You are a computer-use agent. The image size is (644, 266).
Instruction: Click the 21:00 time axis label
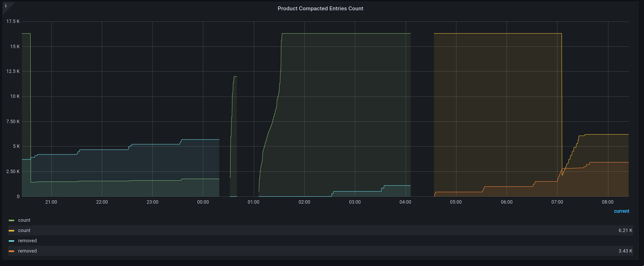(x=51, y=202)
